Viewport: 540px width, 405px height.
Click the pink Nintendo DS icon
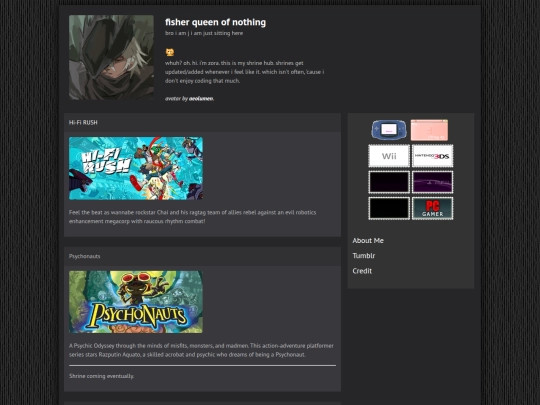pos(429,130)
